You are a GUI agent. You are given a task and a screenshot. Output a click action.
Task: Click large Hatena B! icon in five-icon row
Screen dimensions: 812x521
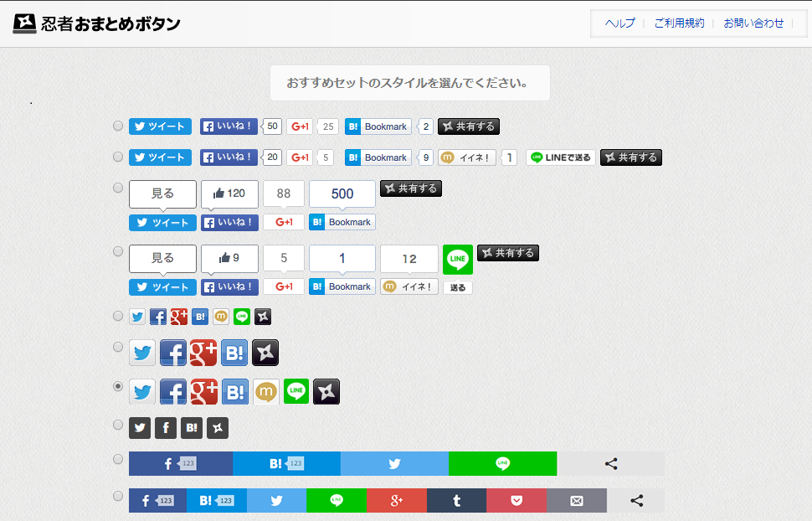pos(234,353)
